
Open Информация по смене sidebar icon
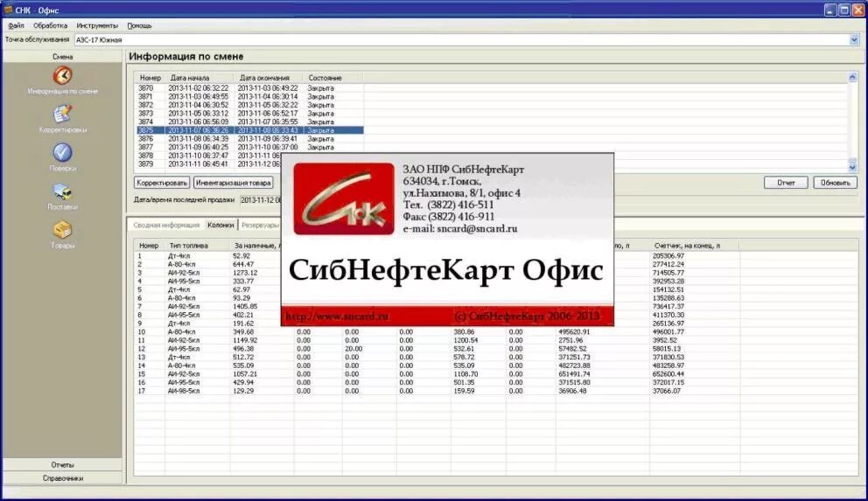pyautogui.click(x=62, y=76)
